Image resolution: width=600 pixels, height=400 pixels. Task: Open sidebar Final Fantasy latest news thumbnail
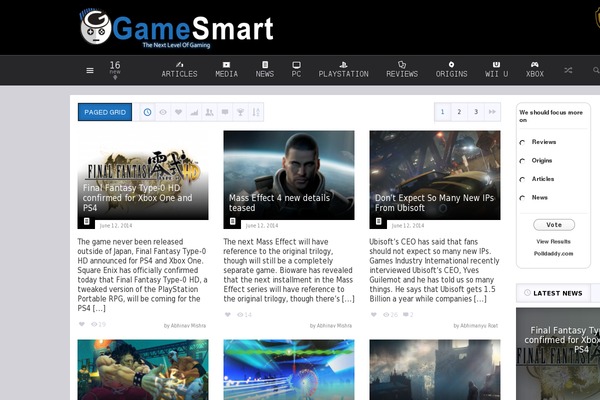point(558,354)
